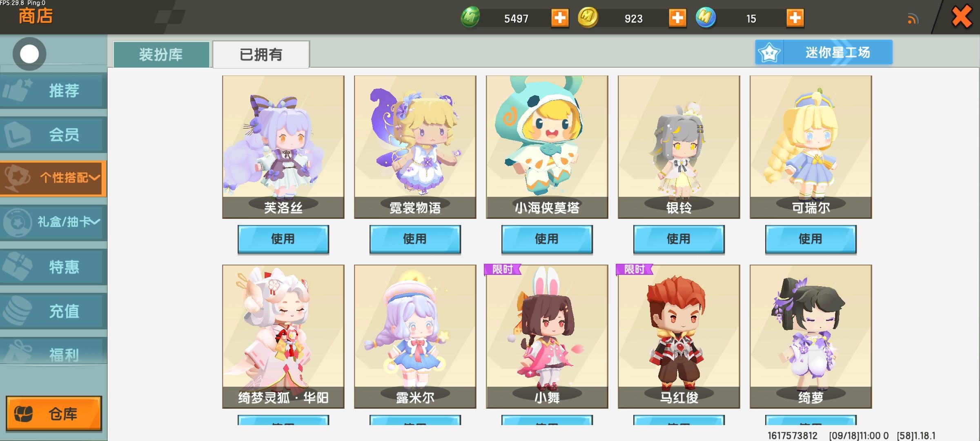980x441 pixels.
Task: Expand the 个性搭配 category
Action: (x=53, y=178)
